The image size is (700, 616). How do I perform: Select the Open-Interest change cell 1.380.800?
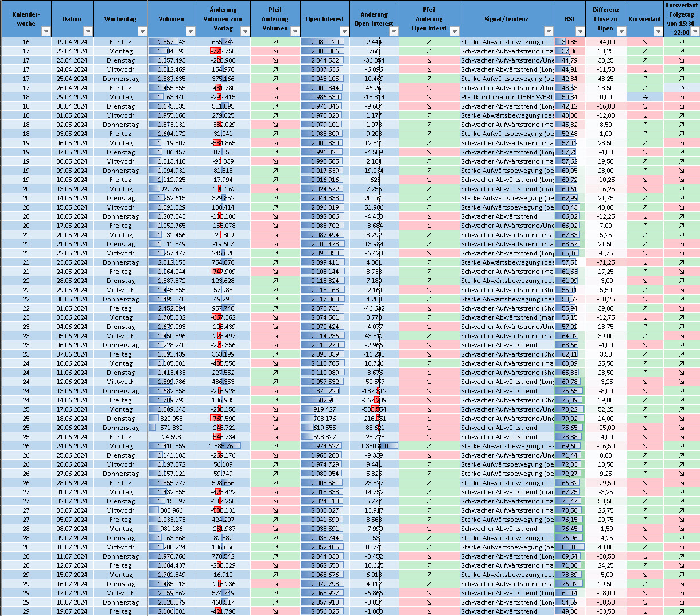[374, 446]
